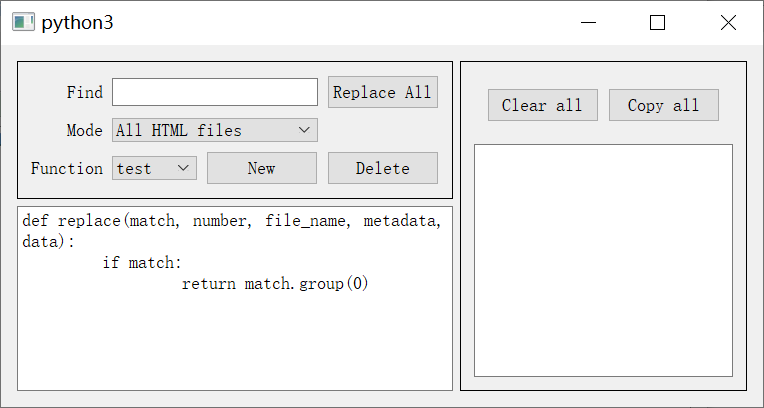Click the Function label
Image resolution: width=764 pixels, height=408 pixels.
(67, 168)
